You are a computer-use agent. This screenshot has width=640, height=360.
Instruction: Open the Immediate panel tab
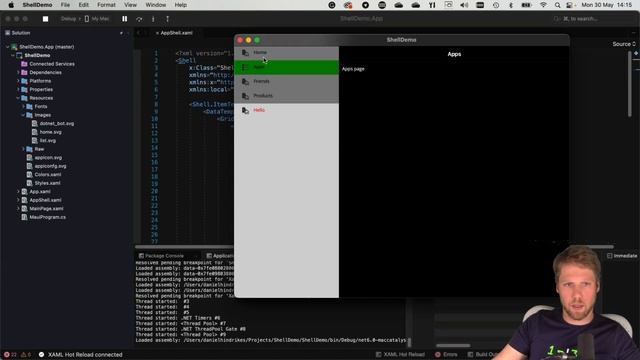coord(622,256)
